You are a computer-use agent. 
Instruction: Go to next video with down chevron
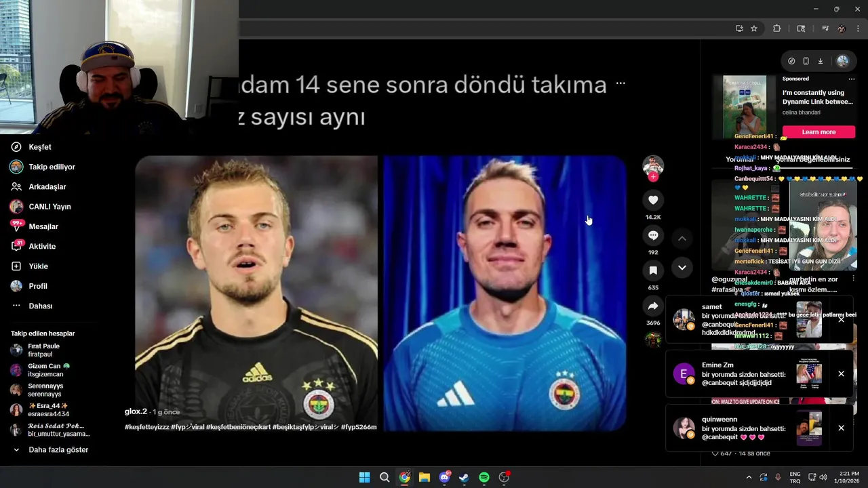682,268
